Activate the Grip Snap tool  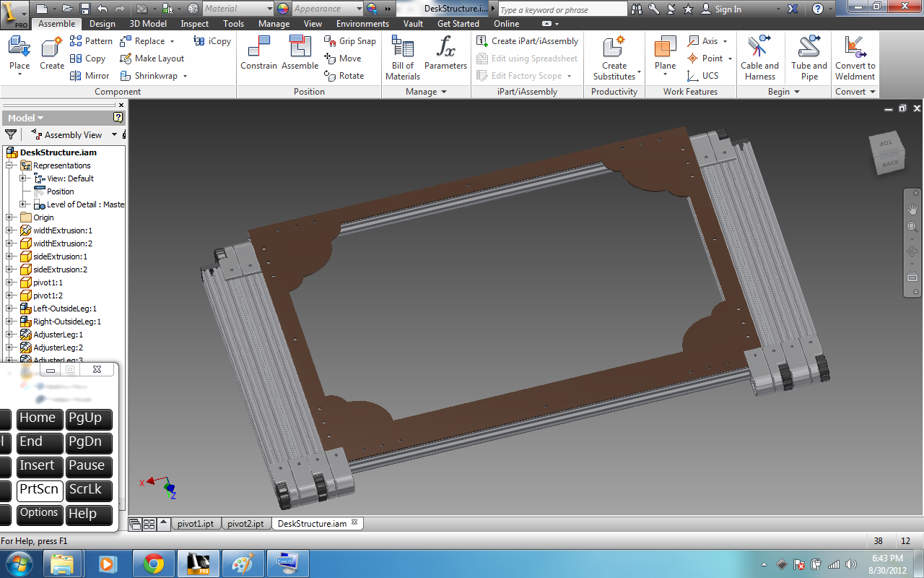(x=350, y=41)
